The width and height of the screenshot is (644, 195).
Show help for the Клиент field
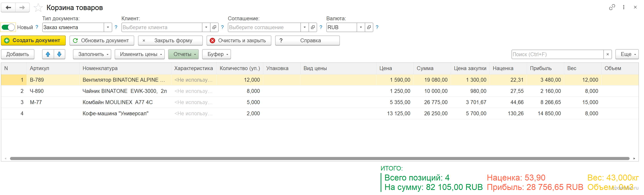click(222, 27)
